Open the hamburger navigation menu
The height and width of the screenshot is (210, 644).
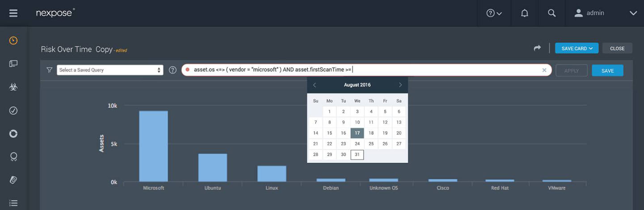tap(13, 13)
